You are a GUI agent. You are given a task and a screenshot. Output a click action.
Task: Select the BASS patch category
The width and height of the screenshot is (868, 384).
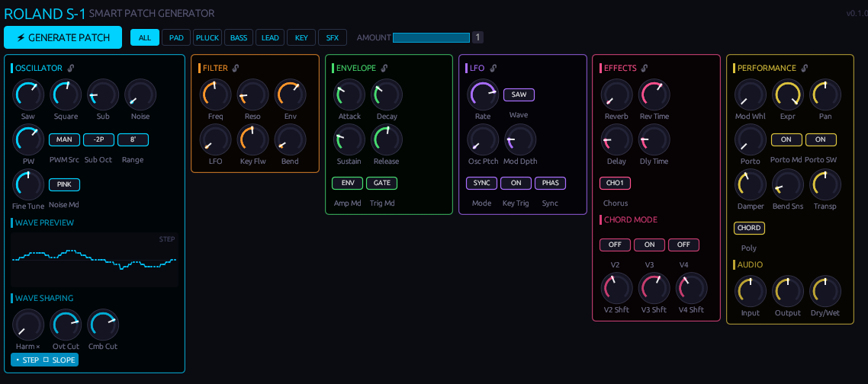coord(239,37)
